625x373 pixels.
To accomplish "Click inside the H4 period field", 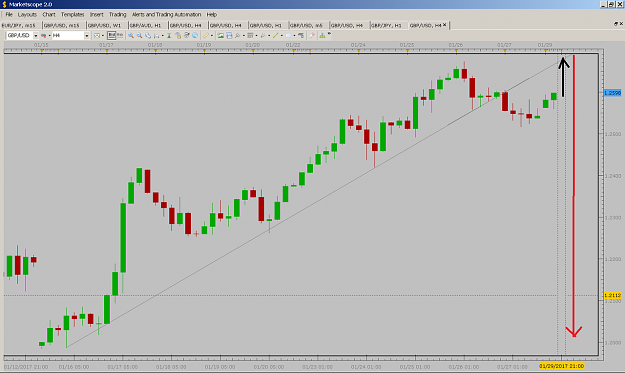I will coord(67,35).
